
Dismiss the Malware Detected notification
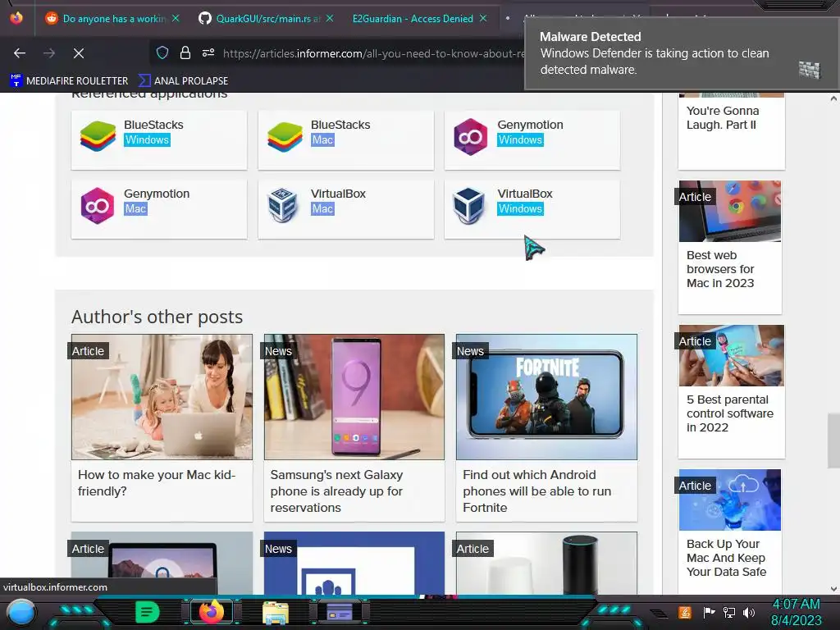tap(682, 53)
